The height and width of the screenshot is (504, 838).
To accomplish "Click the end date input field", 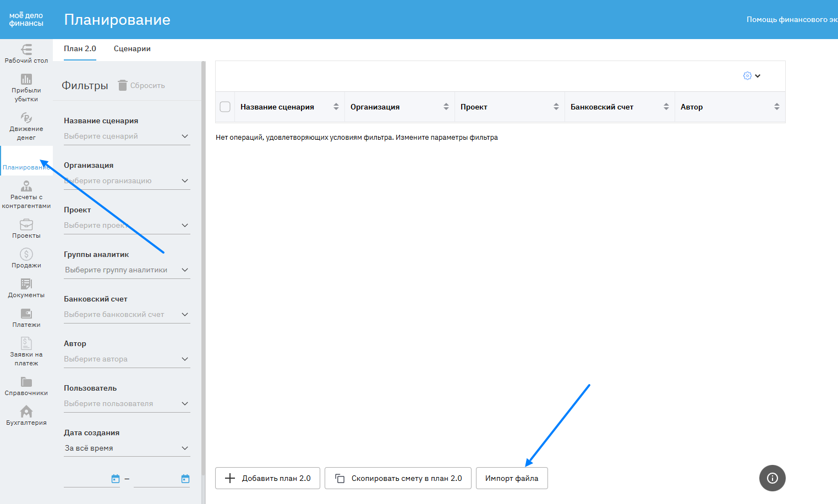I will pyautogui.click(x=162, y=479).
